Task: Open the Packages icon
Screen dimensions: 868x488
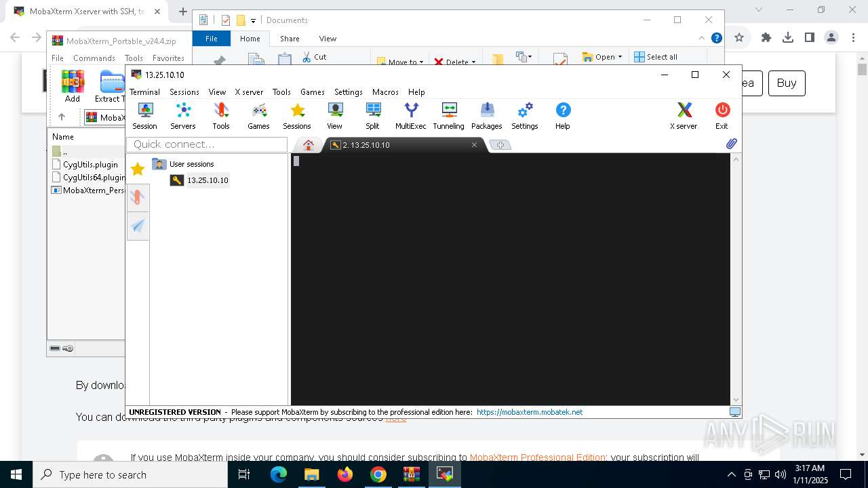Action: pyautogui.click(x=487, y=115)
